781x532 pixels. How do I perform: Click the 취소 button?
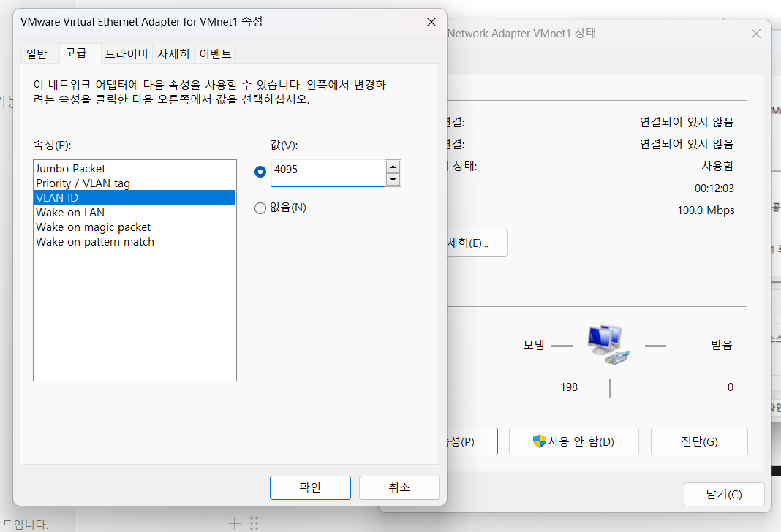click(x=399, y=487)
